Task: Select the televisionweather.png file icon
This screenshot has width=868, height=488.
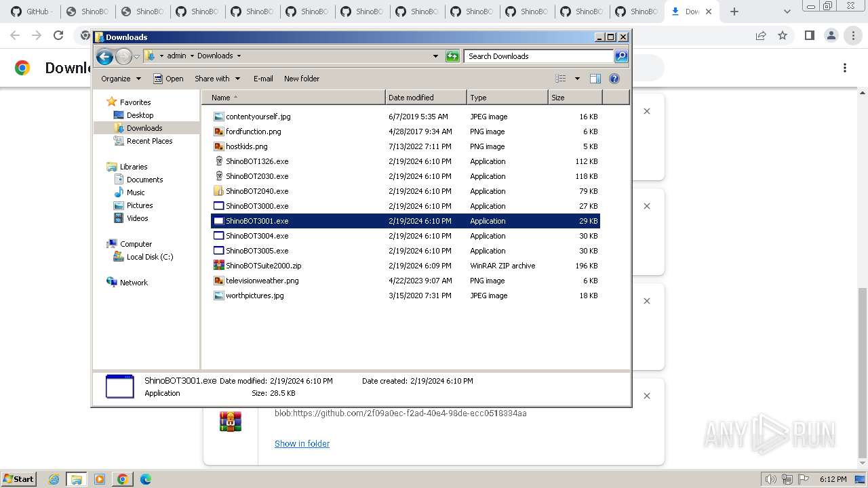Action: (218, 281)
